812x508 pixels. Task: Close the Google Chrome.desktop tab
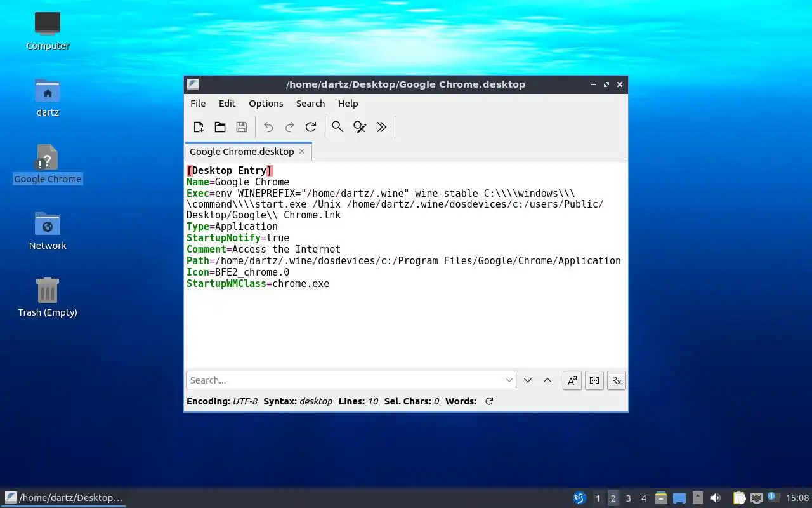click(x=302, y=151)
